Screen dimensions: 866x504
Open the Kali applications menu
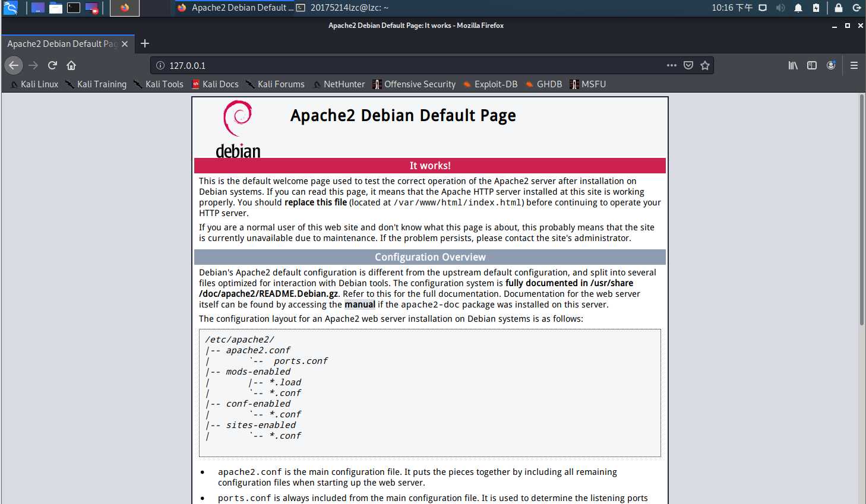tap(11, 8)
